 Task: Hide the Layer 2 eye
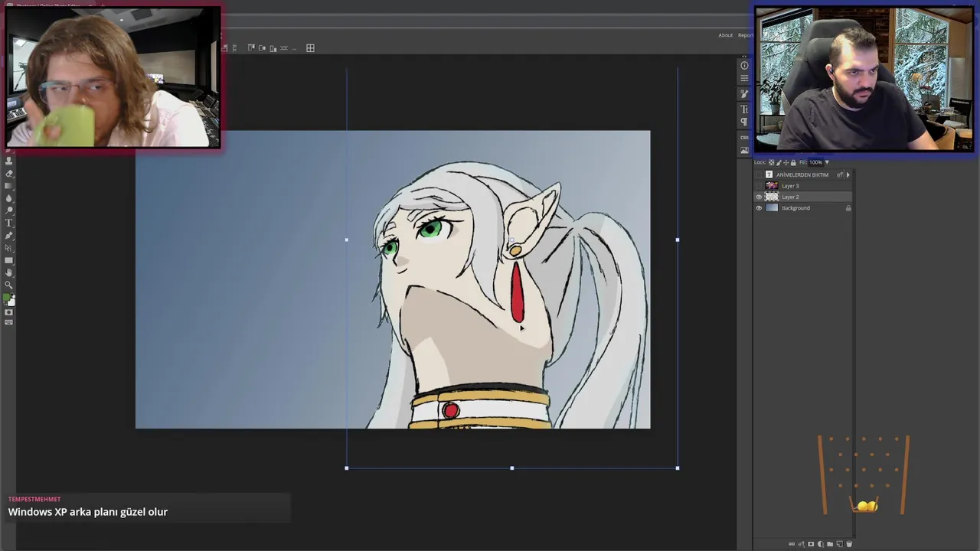(759, 197)
